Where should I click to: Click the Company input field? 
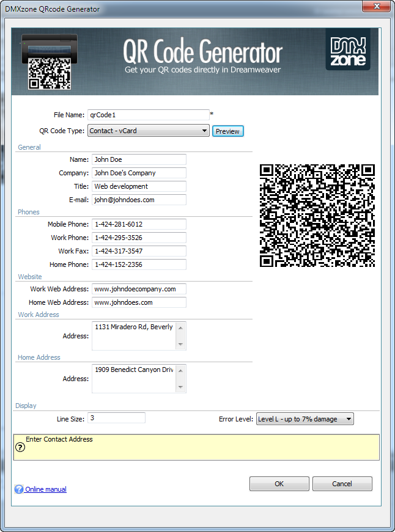[139, 173]
